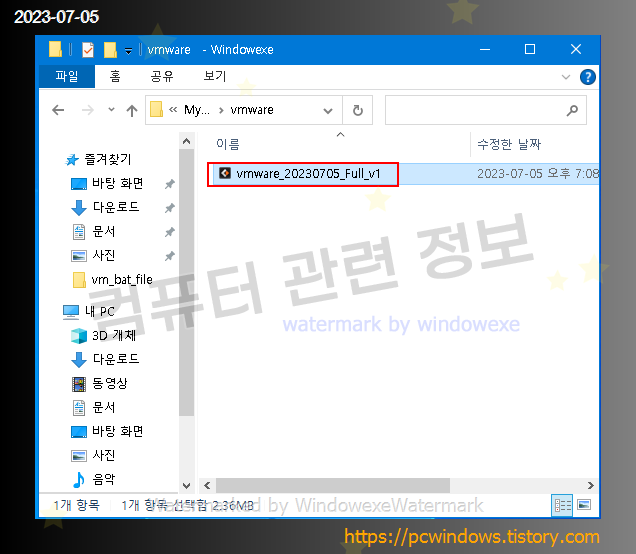This screenshot has height=554, width=636.
Task: Expand hidden path with double chevron
Action: tap(173, 110)
